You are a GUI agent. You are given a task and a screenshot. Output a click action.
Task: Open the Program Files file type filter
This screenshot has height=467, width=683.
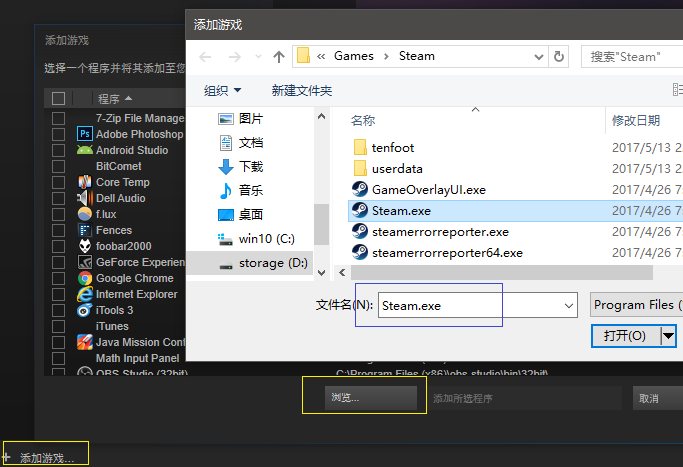pyautogui.click(x=636, y=305)
